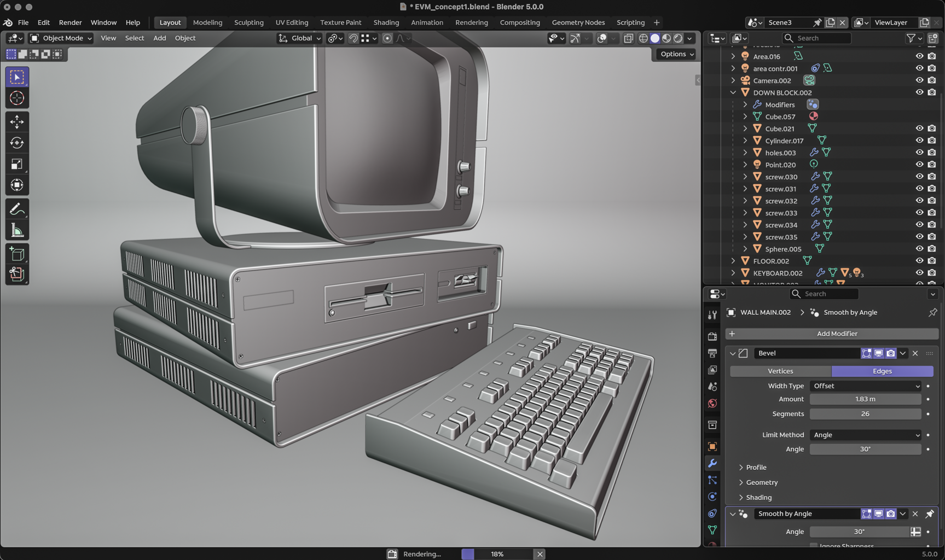Switch to the Sculpting workspace tab
This screenshot has height=560, width=945.
click(248, 22)
